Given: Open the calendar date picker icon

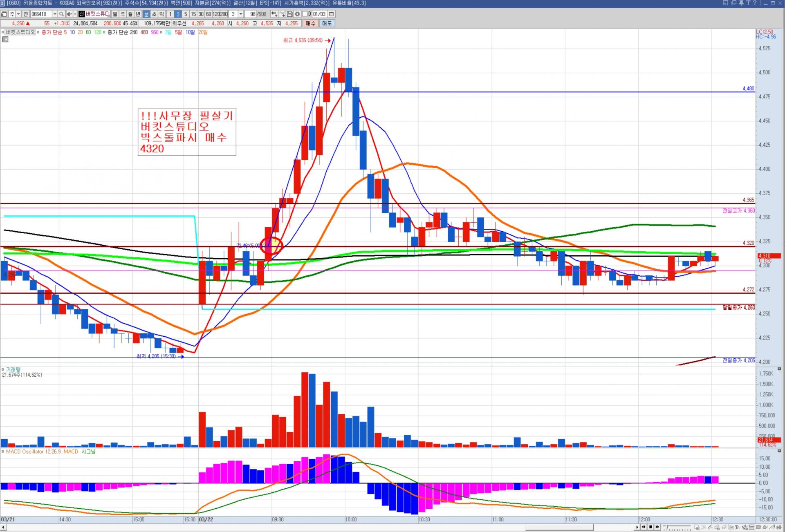Looking at the screenshot, I should tap(331, 14).
